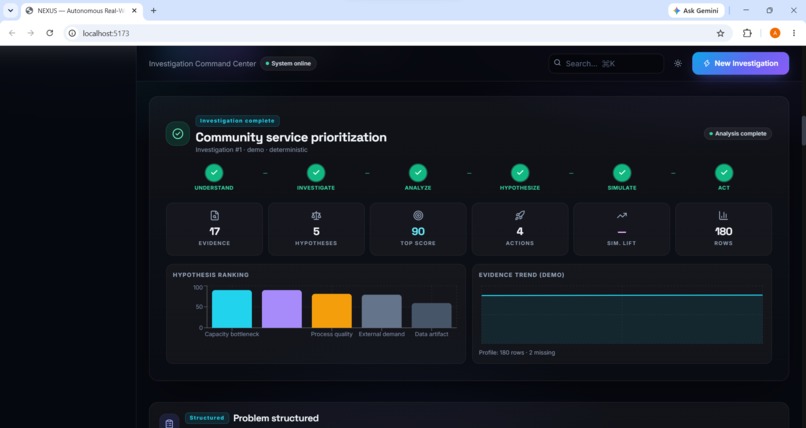Click the search magnifier icon
The height and width of the screenshot is (428, 806).
click(x=557, y=63)
